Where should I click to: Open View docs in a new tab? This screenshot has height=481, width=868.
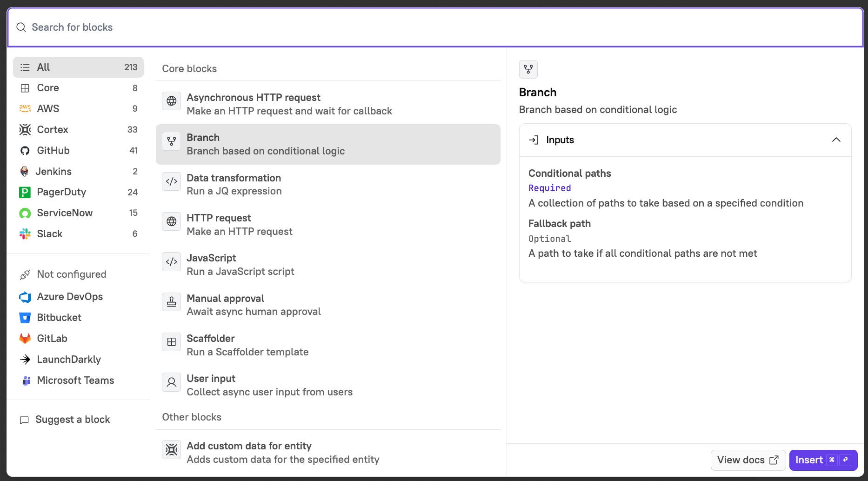(x=748, y=460)
